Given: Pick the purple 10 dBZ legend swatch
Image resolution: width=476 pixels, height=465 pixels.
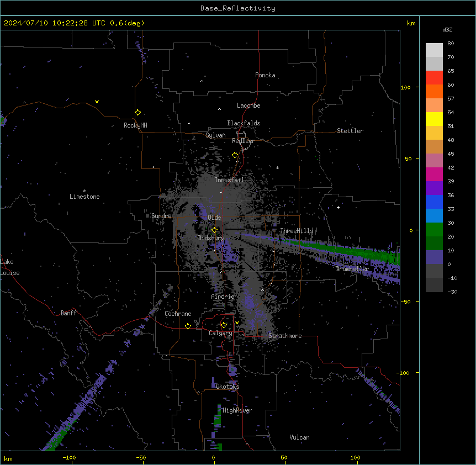Looking at the screenshot, I should [434, 257].
